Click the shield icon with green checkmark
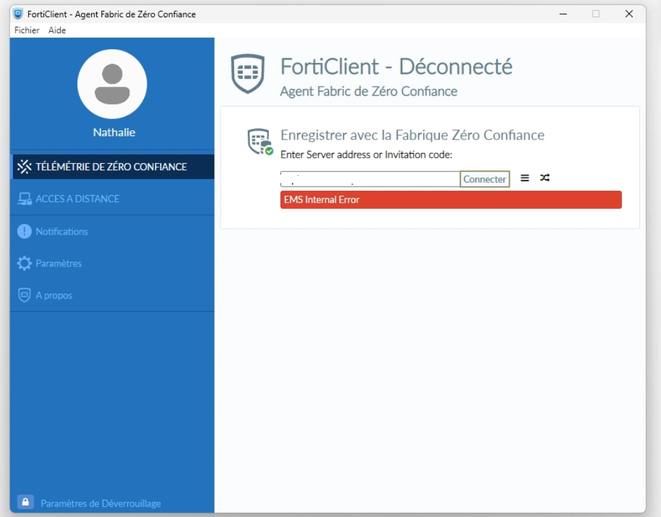 260,142
